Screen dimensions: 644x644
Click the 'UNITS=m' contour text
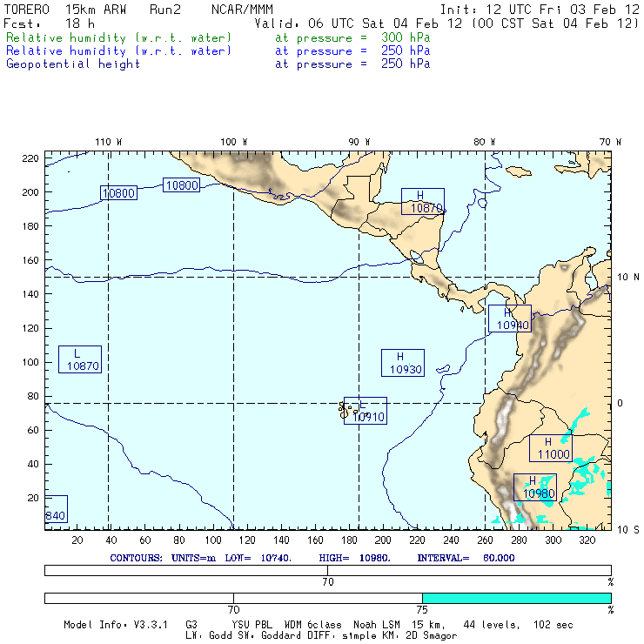(193, 558)
